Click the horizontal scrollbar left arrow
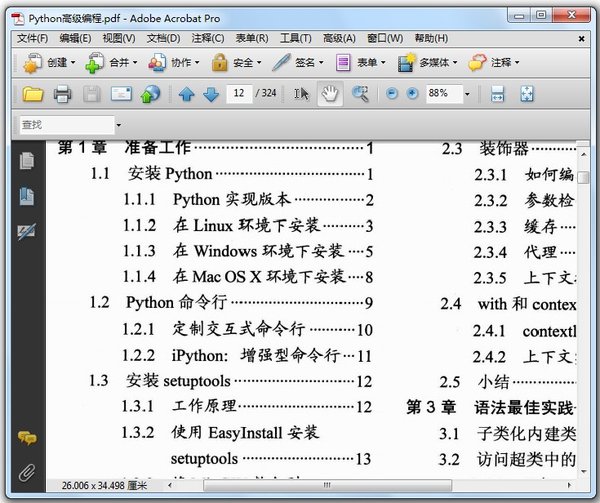The height and width of the screenshot is (503, 600). [x=170, y=485]
